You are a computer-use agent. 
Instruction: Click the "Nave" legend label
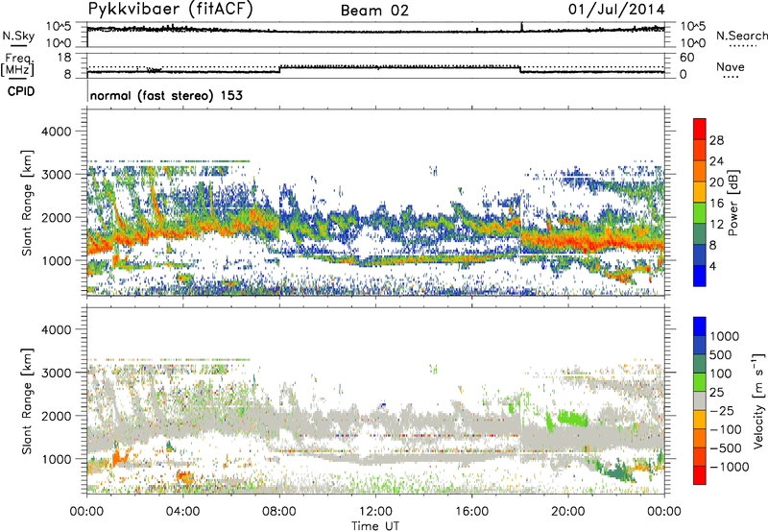pos(731,67)
